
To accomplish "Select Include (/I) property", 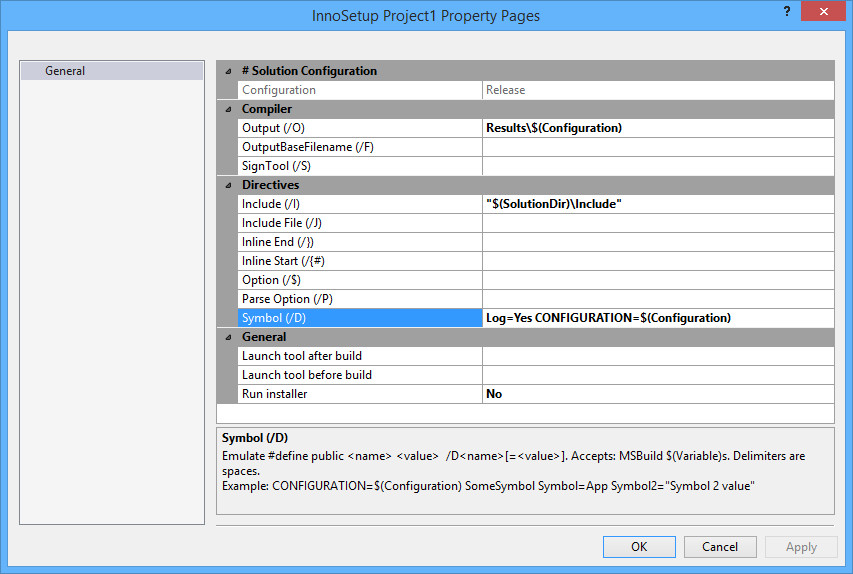I will coord(360,205).
